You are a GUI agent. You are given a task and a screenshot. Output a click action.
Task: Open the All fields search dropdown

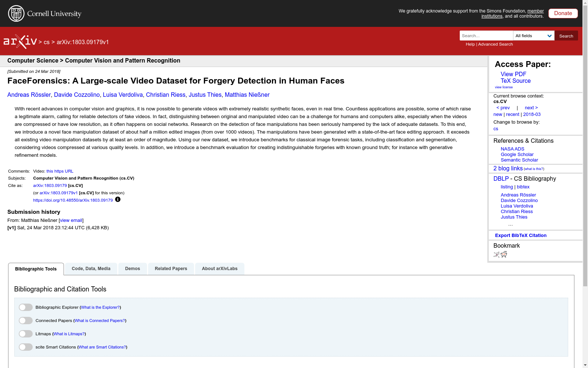coord(534,36)
